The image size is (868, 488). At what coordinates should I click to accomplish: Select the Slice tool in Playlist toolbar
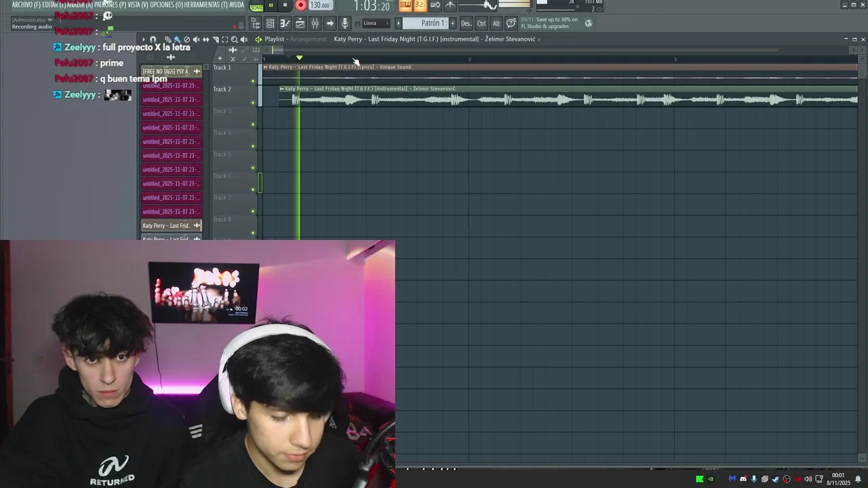coord(216,40)
